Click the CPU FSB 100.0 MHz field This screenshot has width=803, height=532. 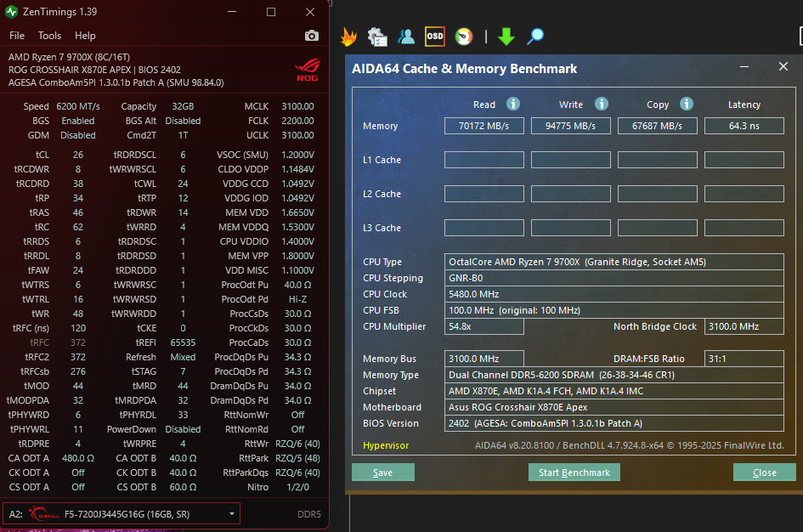point(614,310)
